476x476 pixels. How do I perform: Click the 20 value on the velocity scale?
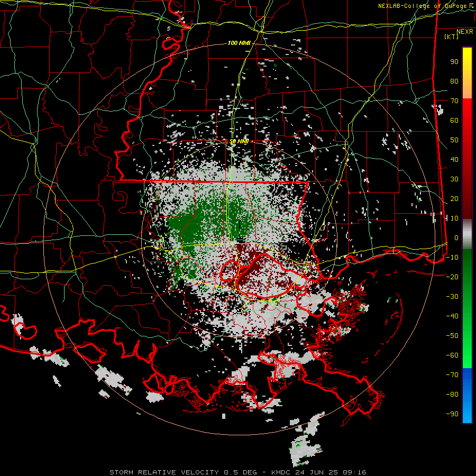(x=454, y=198)
